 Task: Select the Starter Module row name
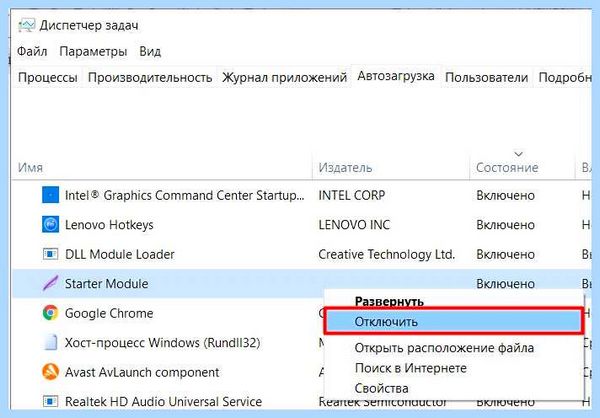106,284
